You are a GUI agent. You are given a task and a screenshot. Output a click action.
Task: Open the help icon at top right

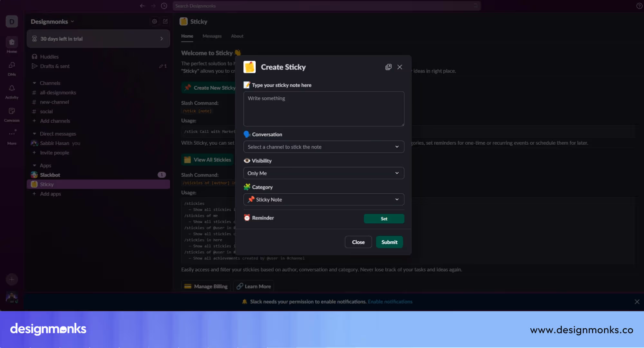[639, 6]
